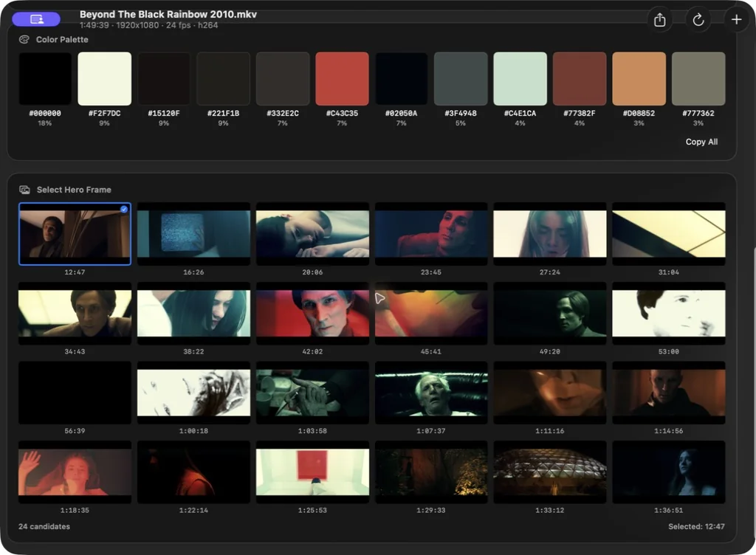Choose the 1:00:18 frame thumbnail

[x=193, y=393]
